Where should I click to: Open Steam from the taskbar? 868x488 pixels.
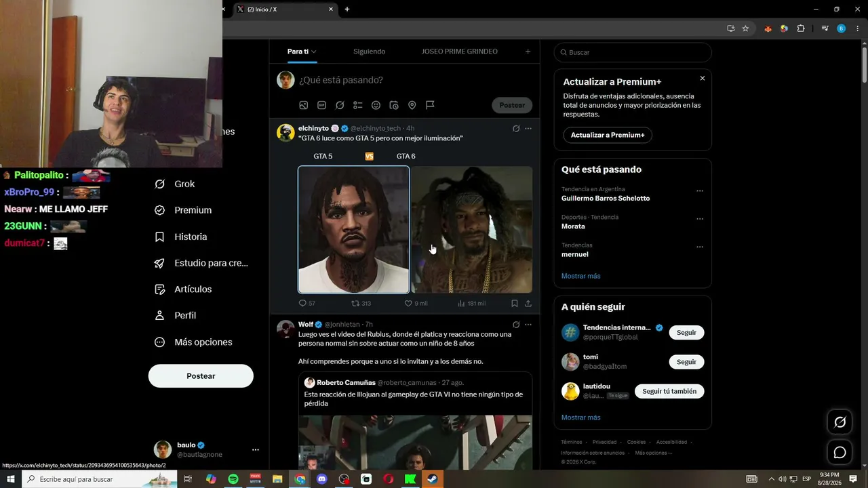tap(433, 479)
